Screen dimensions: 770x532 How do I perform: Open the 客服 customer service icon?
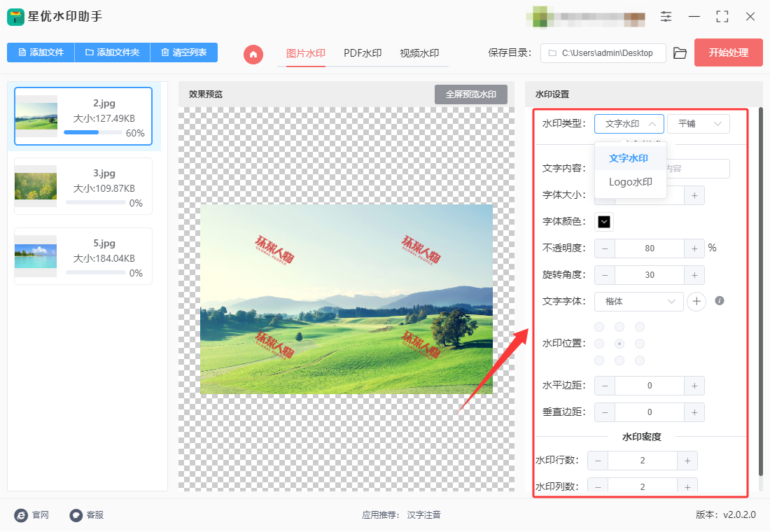[x=76, y=514]
